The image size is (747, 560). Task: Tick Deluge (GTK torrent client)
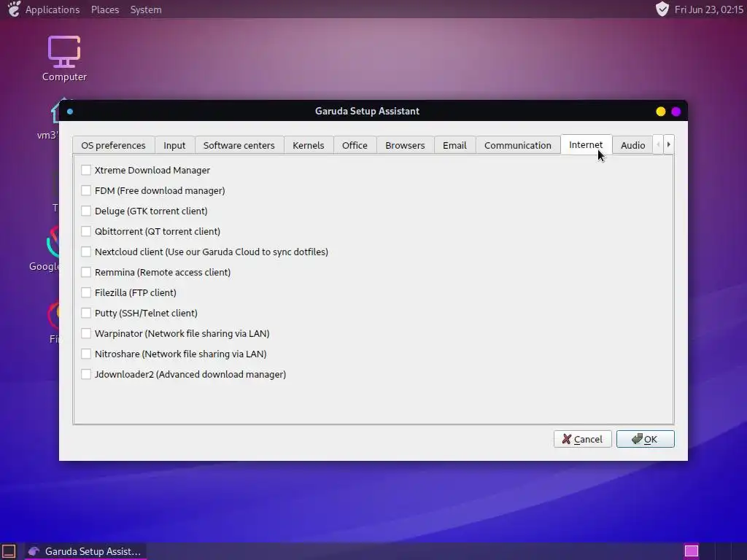[x=86, y=211]
